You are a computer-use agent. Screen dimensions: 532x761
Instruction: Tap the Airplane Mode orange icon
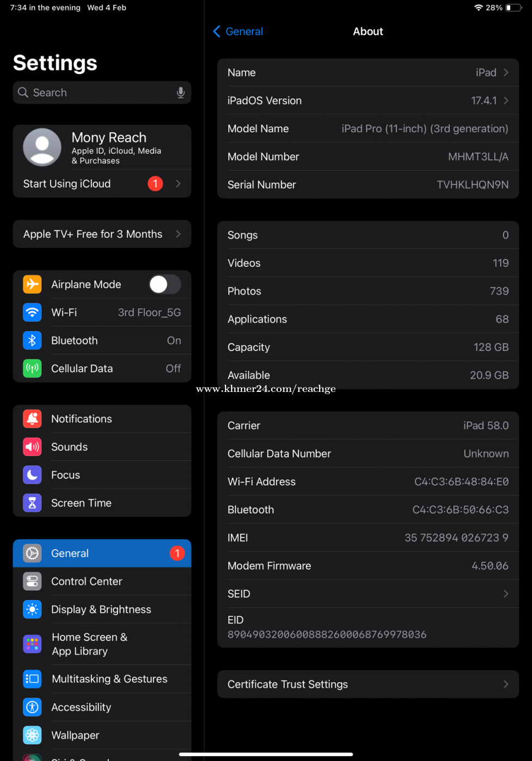[33, 284]
